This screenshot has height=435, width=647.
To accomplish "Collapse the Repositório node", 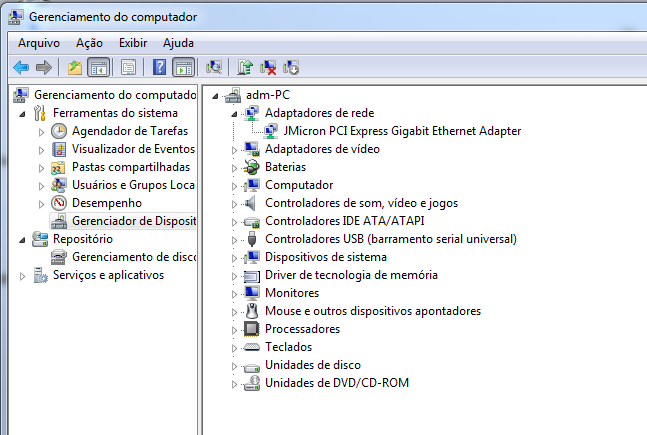I will click(23, 240).
